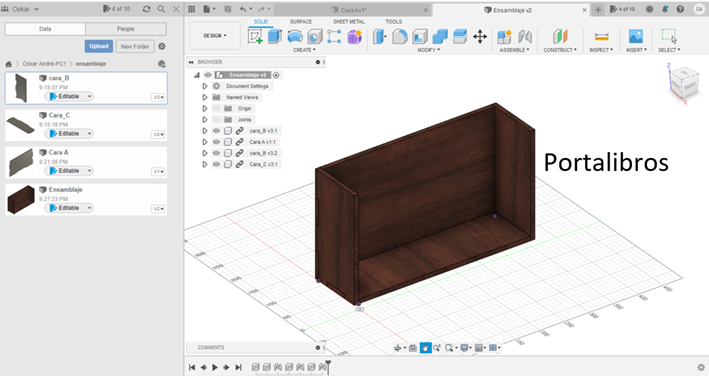The width and height of the screenshot is (709, 376).
Task: Select the Hole tool
Action: 315,37
